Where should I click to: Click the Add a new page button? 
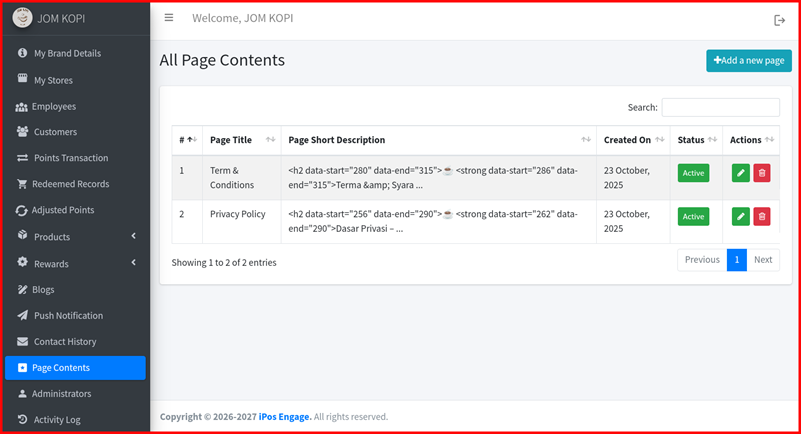(x=748, y=61)
